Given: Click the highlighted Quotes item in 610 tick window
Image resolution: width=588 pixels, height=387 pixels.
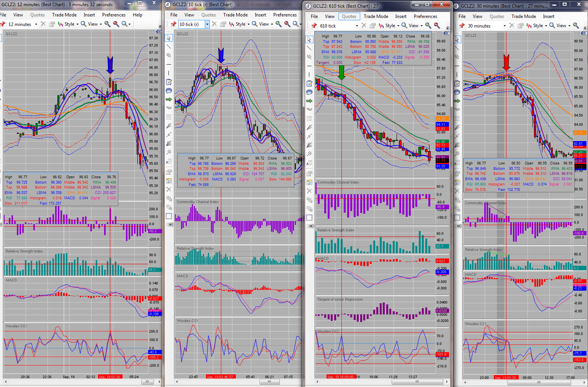Looking at the screenshot, I should click(349, 16).
